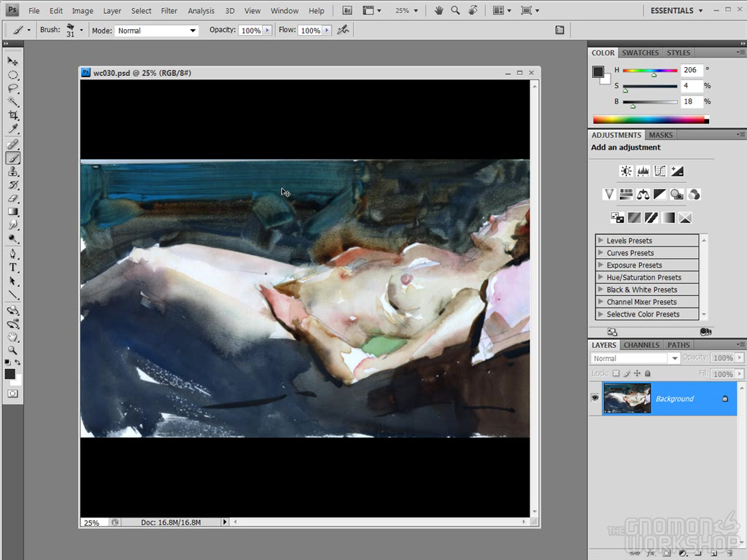Open the layer blend mode dropdown
The height and width of the screenshot is (560, 747).
point(635,358)
